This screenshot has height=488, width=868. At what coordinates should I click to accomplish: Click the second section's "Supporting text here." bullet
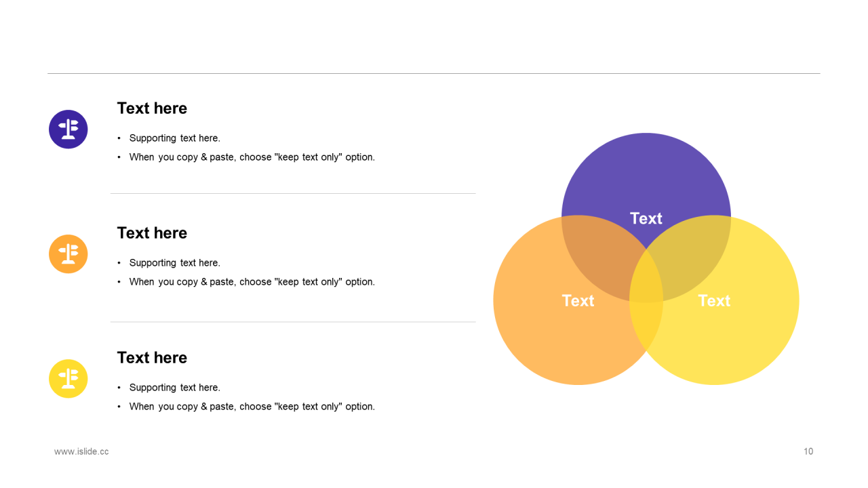point(175,263)
